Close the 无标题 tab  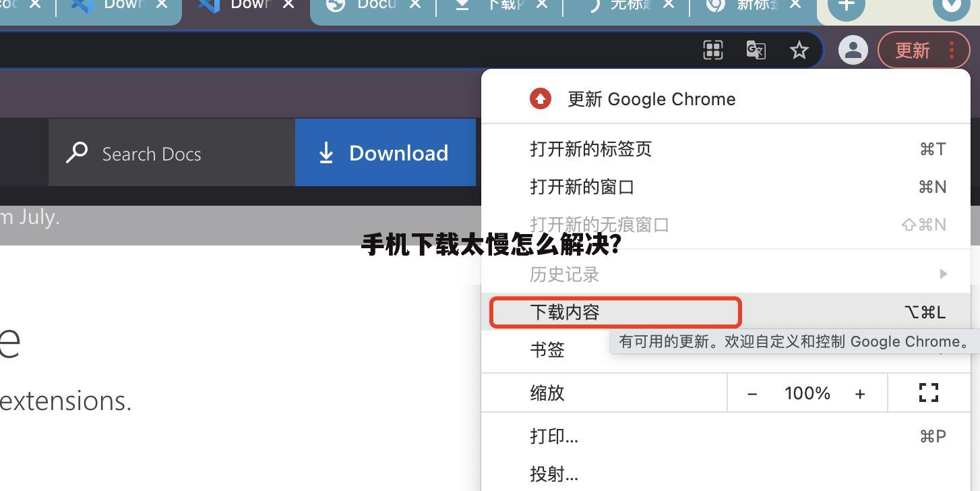click(x=668, y=5)
